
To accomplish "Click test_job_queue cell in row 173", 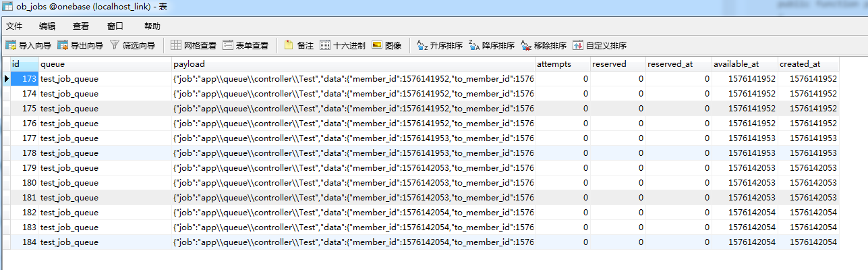I will pyautogui.click(x=105, y=78).
